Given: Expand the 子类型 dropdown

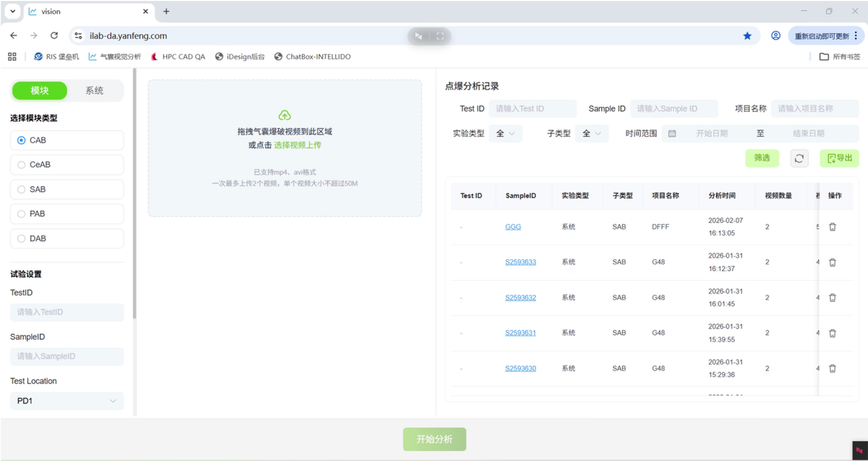Looking at the screenshot, I should [x=592, y=133].
